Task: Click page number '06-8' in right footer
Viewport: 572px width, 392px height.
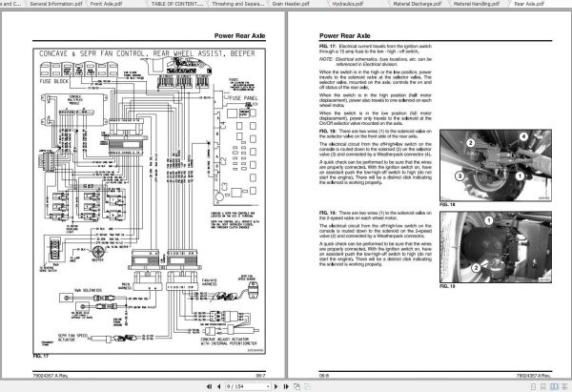Action: coord(324,375)
